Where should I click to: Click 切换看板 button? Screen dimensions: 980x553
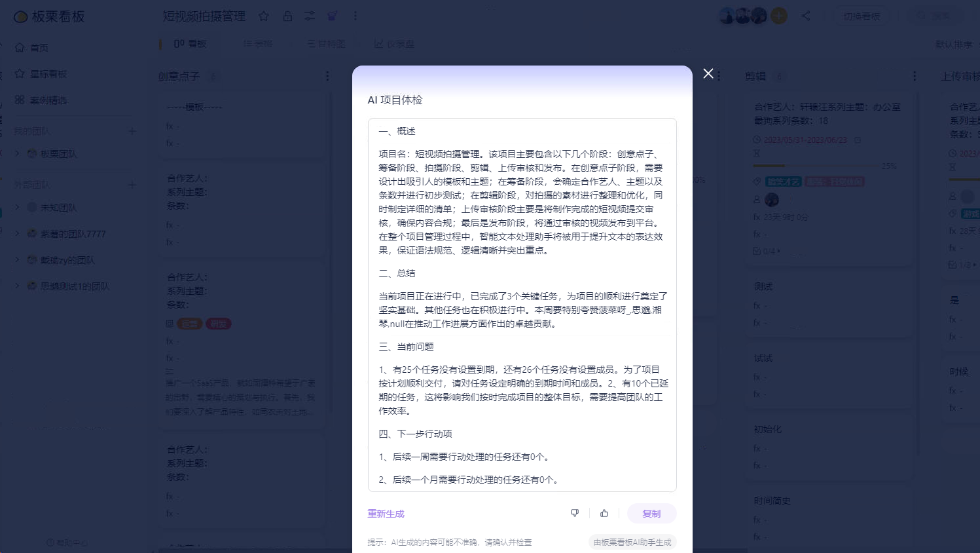pos(862,16)
